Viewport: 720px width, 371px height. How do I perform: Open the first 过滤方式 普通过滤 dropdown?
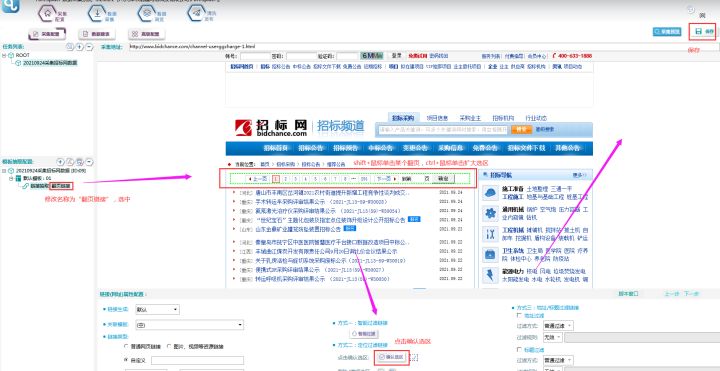(558, 326)
